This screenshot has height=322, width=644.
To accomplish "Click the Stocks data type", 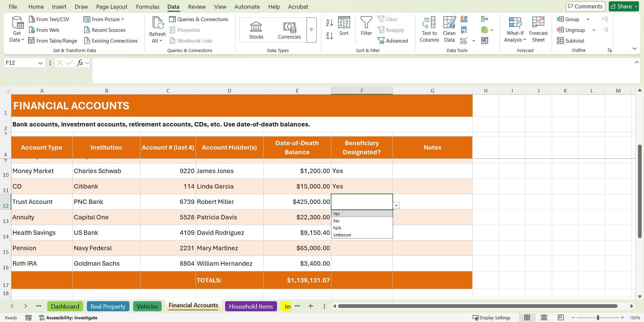I will click(x=256, y=30).
